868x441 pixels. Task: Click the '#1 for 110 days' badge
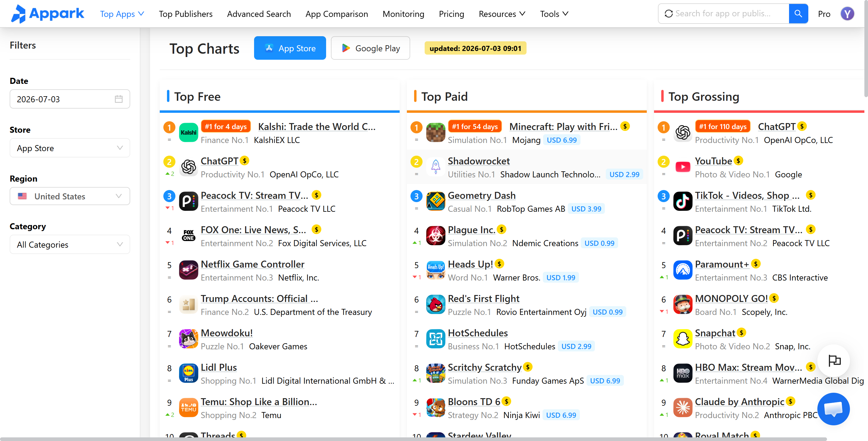click(x=722, y=127)
